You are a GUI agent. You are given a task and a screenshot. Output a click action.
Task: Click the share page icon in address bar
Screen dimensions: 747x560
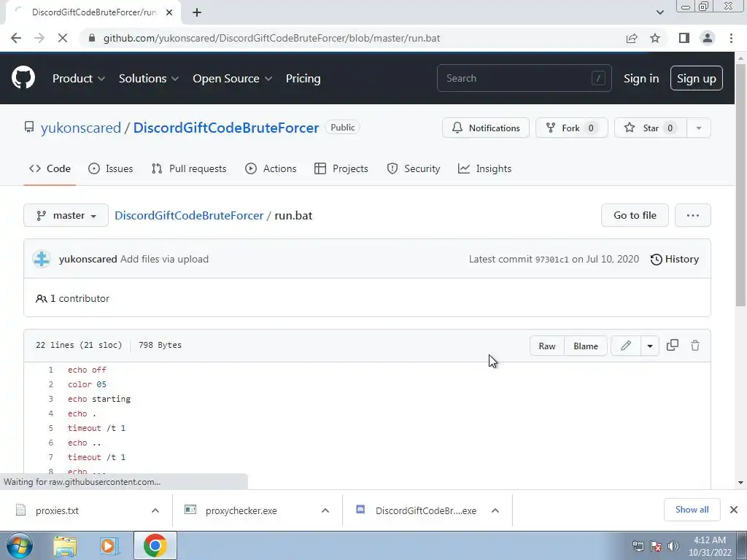[x=632, y=38]
